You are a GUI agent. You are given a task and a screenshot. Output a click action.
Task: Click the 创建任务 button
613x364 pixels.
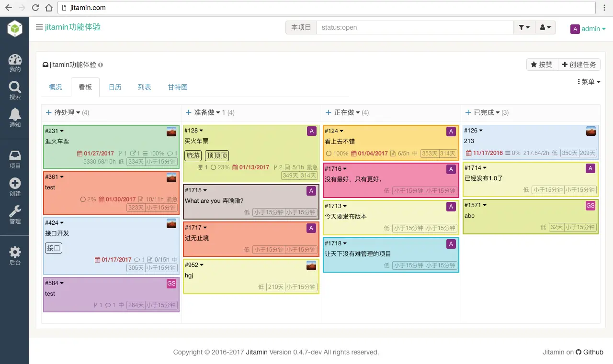[579, 65]
